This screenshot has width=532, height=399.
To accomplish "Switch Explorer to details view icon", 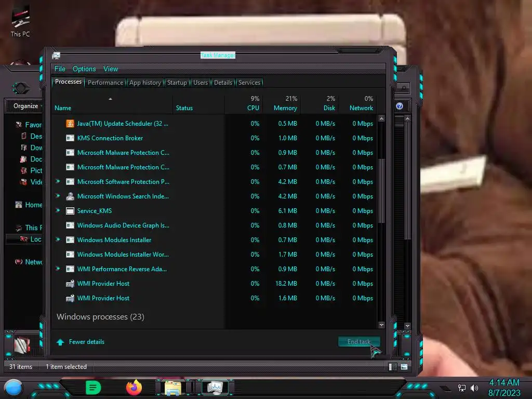I will (x=392, y=367).
